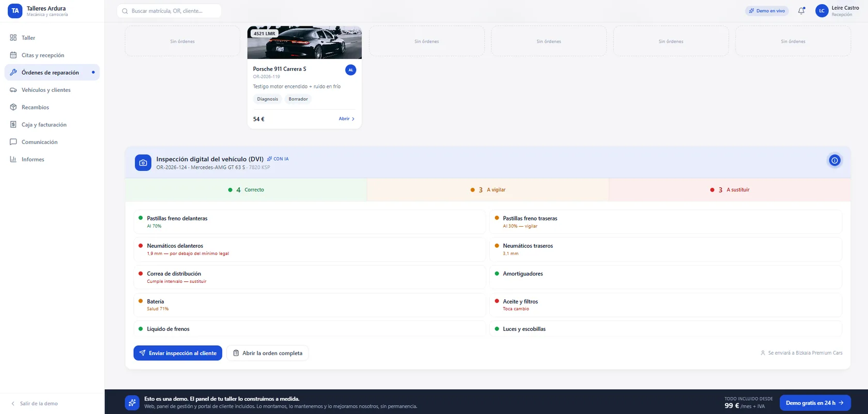Open Neumáticos delanteros item
Screen dimensions: 868x414
(309, 249)
